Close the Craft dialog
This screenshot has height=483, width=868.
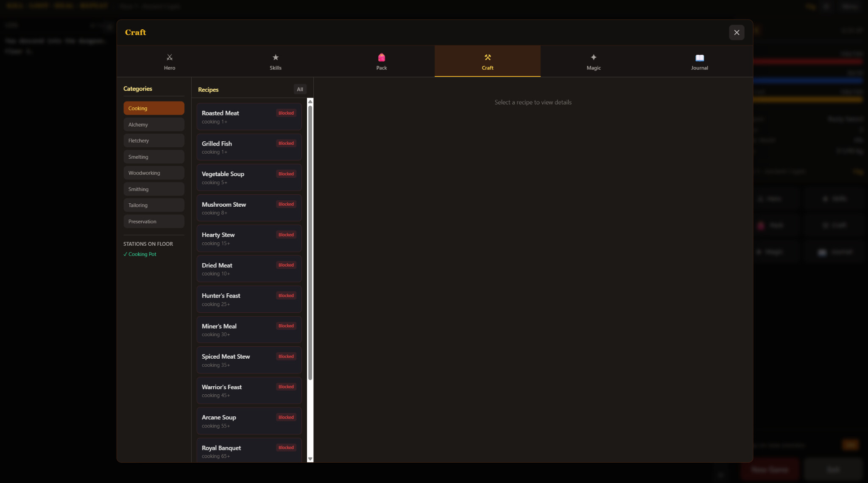point(737,32)
